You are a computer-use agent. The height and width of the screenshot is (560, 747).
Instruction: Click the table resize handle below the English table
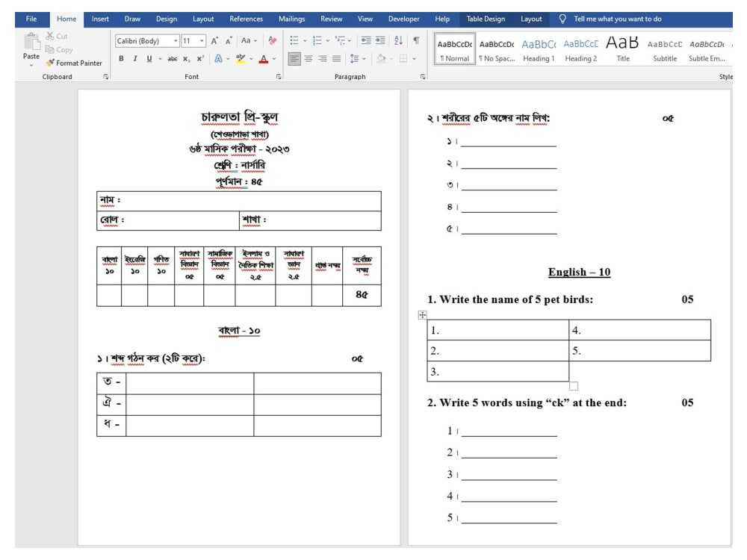(574, 386)
